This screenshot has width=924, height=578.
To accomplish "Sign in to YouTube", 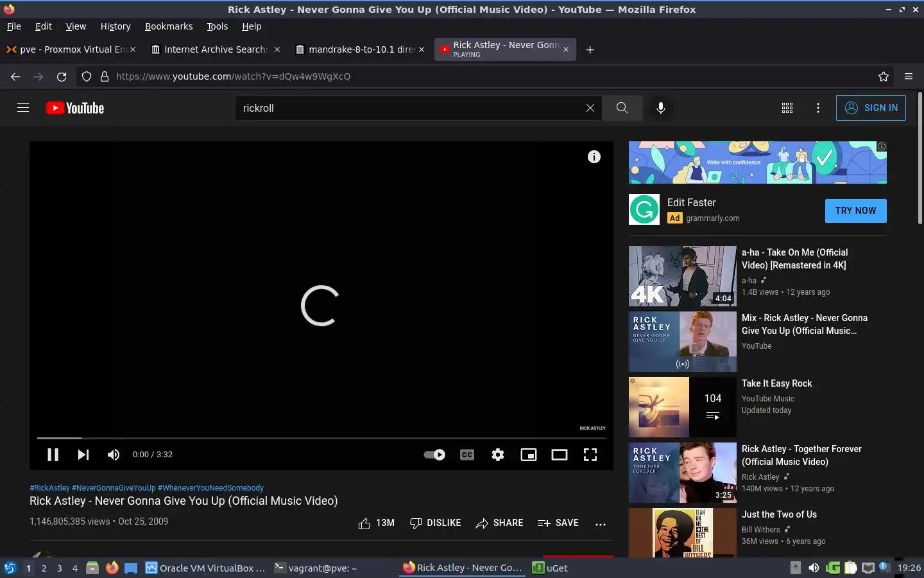I will click(x=871, y=108).
